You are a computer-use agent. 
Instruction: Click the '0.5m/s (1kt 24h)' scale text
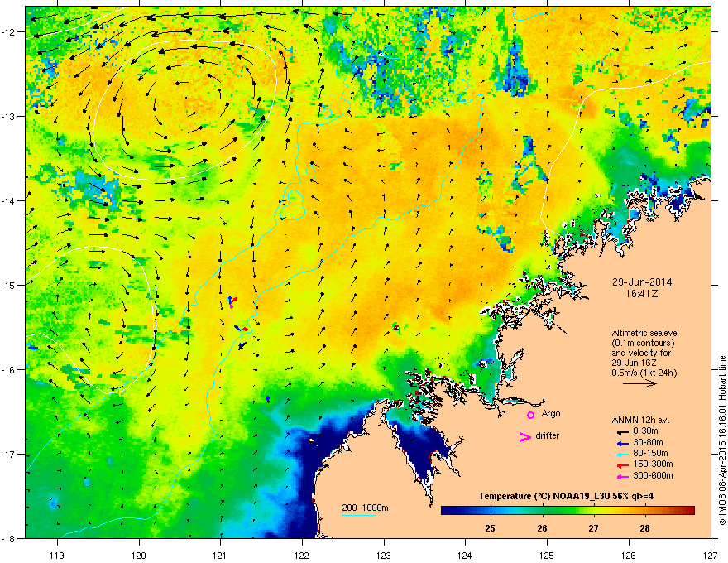(x=644, y=373)
